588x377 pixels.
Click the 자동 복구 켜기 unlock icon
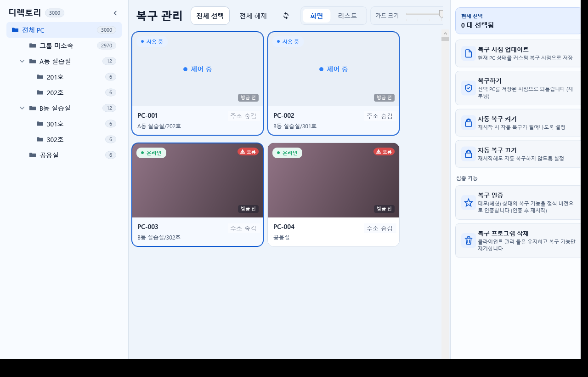tap(469, 123)
